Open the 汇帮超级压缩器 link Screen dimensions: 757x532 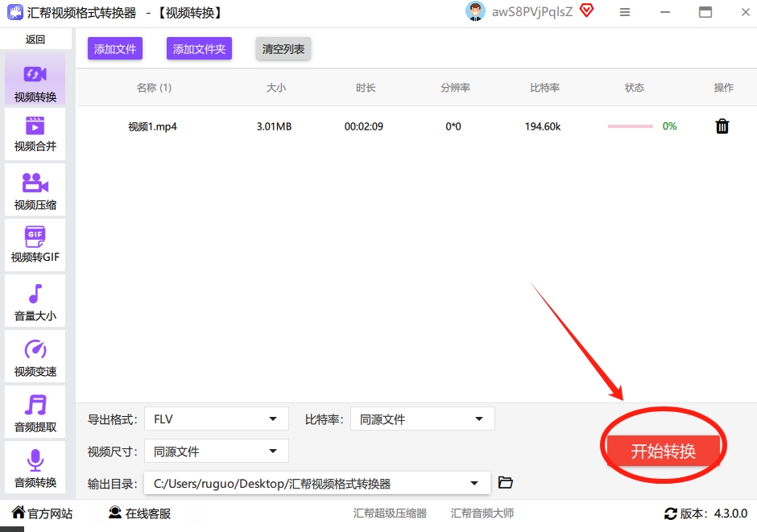(390, 513)
